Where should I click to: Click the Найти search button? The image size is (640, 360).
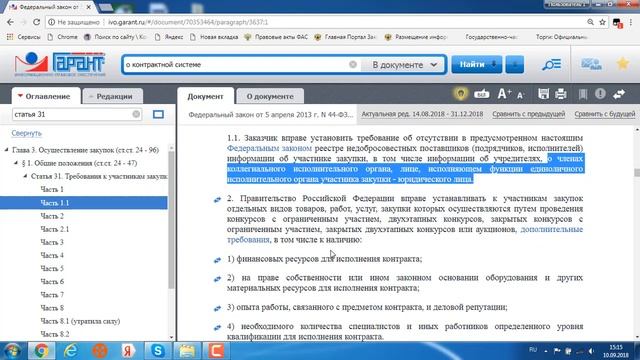click(x=477, y=64)
